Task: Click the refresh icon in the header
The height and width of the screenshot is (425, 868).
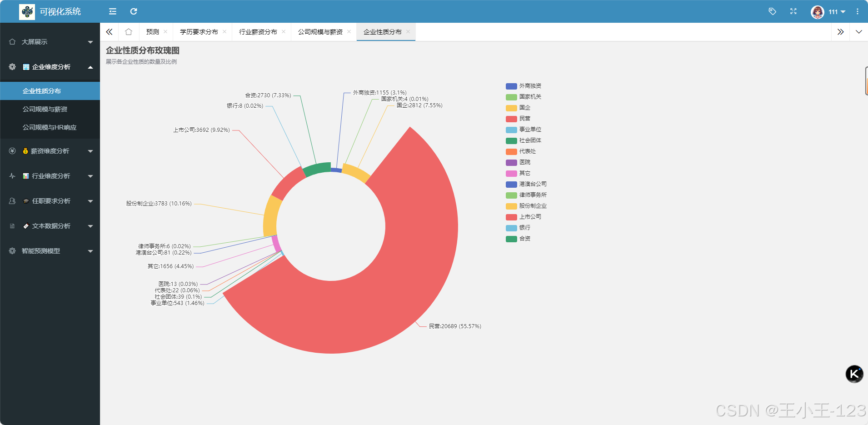Action: [134, 11]
